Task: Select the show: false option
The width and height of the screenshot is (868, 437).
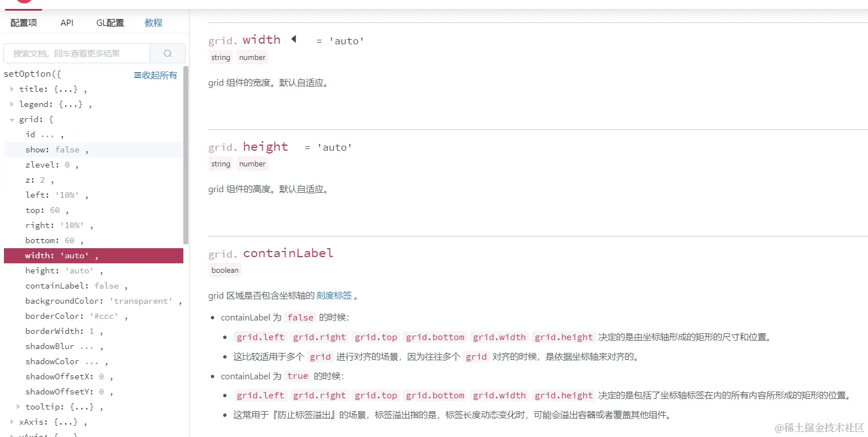Action: click(x=94, y=150)
